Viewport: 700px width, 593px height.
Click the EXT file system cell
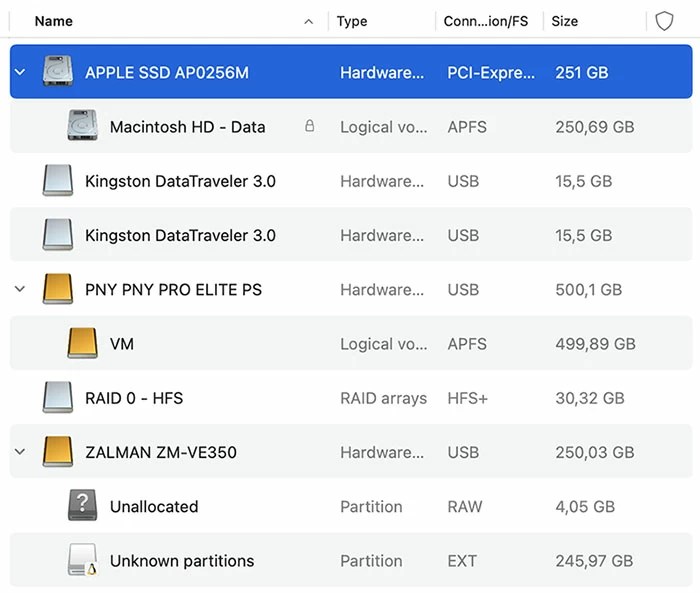(462, 561)
